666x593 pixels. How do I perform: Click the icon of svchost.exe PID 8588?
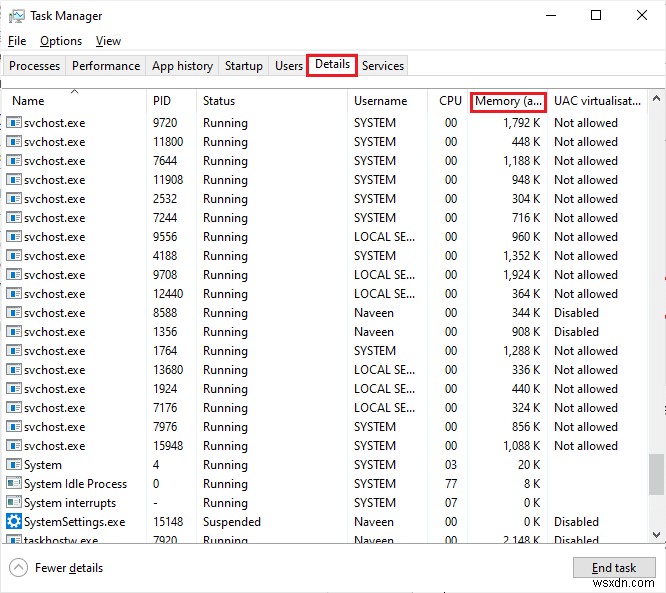(x=14, y=313)
